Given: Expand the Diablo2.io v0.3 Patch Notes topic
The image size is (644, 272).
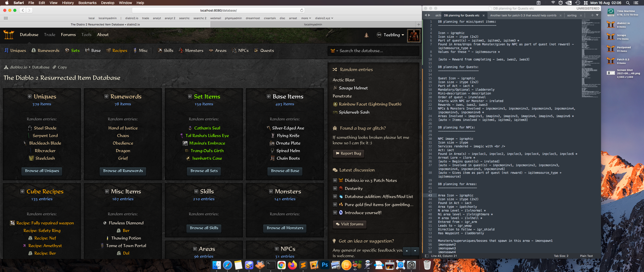Looking at the screenshot, I should point(335,180).
